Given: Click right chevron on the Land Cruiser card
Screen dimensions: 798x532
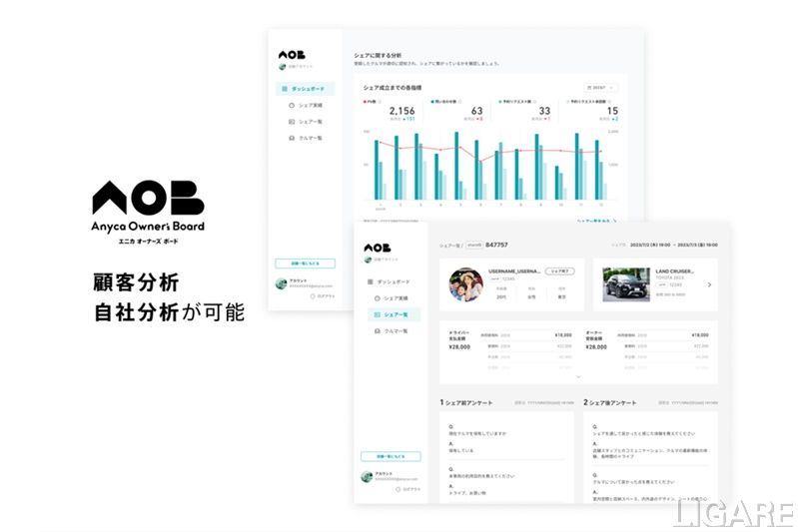Looking at the screenshot, I should click(x=709, y=284).
